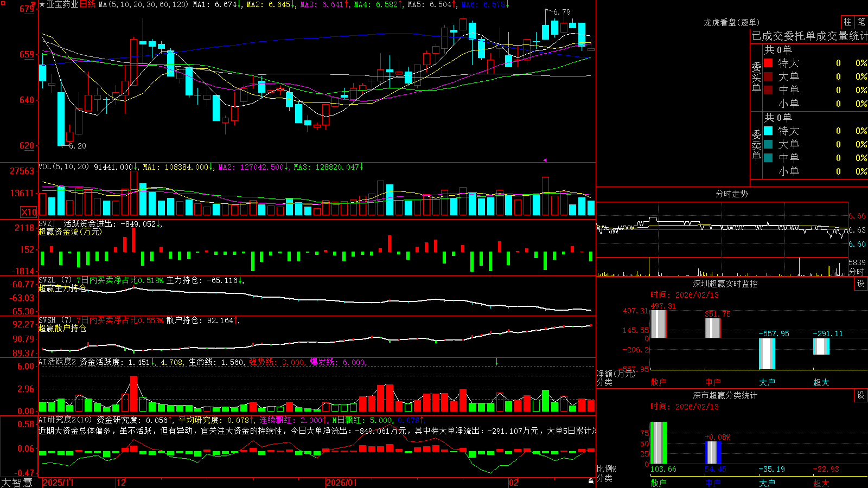The height and width of the screenshot is (488, 868).
Task: Click the 分时走势 panel title
Action: tap(731, 194)
